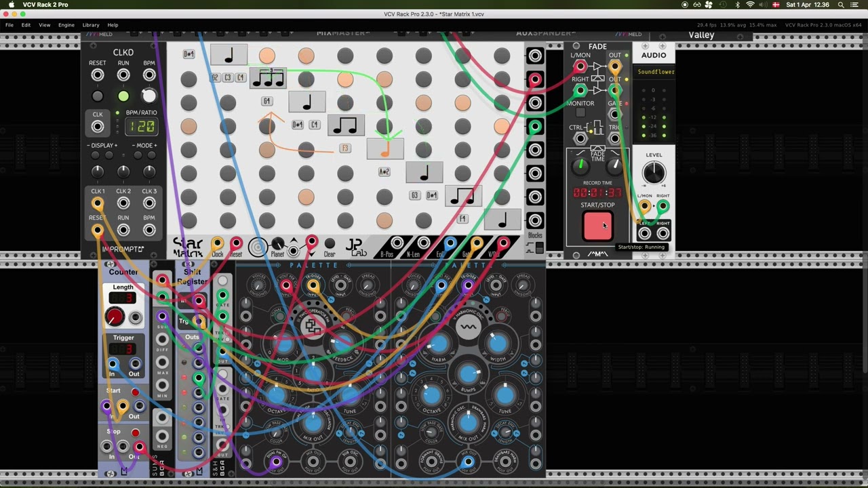Click the Star Matrix Planet knob
The width and height of the screenshot is (868, 488).
click(277, 243)
